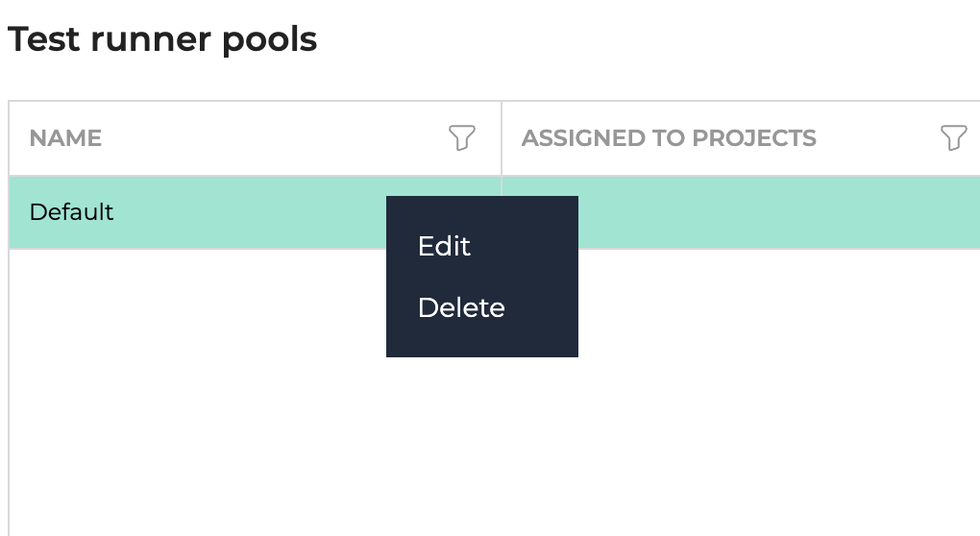Click the Test runner pools page heading
The image size is (980, 536).
click(x=162, y=39)
